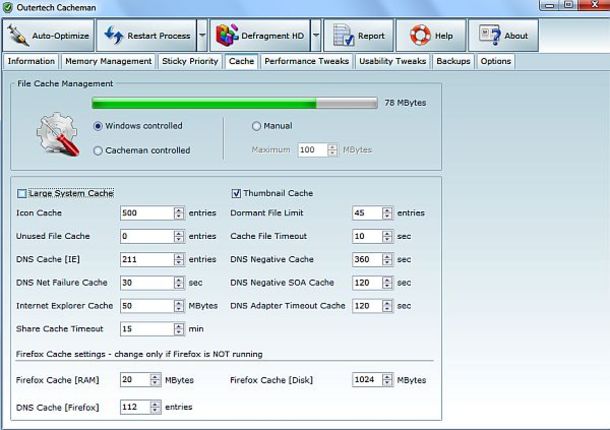Open the Options tab
The height and width of the screenshot is (430, 610).
[496, 61]
